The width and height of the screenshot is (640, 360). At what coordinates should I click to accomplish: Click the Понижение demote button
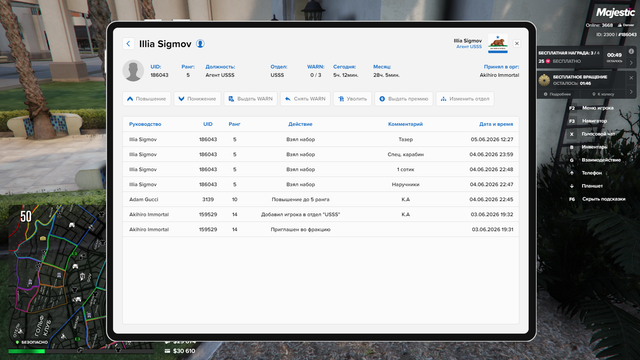click(x=197, y=99)
